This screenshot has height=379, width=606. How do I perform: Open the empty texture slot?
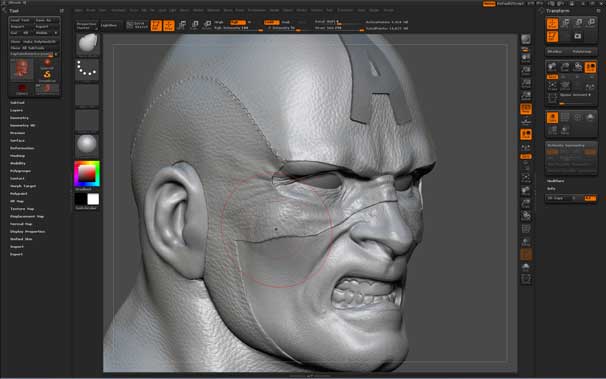tap(87, 120)
